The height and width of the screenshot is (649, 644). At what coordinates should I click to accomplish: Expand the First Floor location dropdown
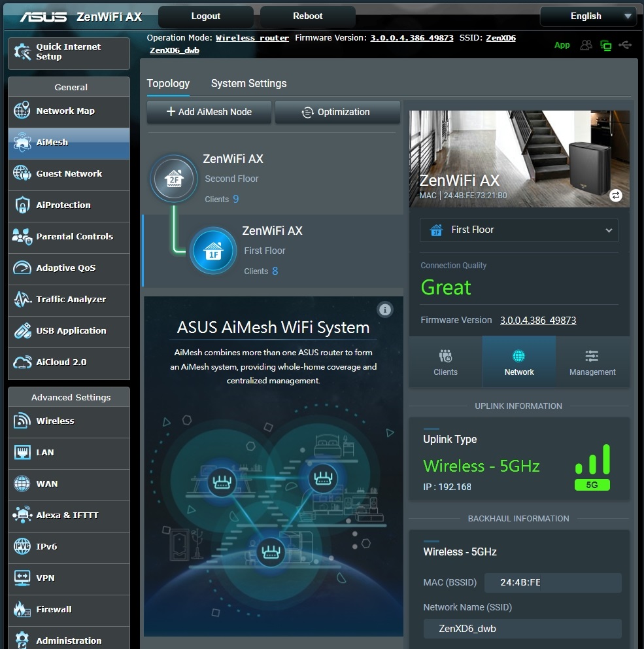(519, 230)
